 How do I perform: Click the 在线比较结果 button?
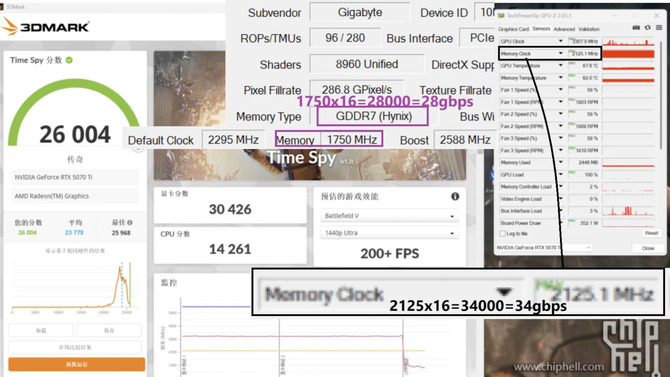pos(75,347)
